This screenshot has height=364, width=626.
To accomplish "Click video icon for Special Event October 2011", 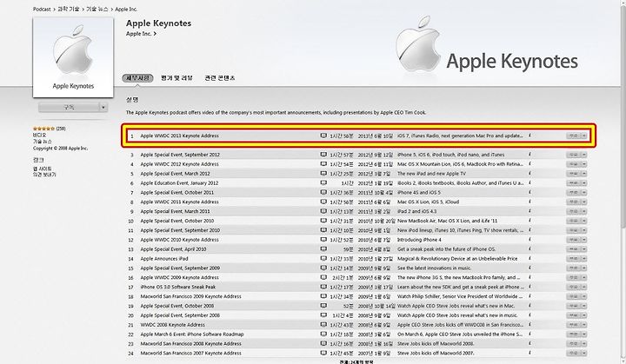I will coord(323,192).
